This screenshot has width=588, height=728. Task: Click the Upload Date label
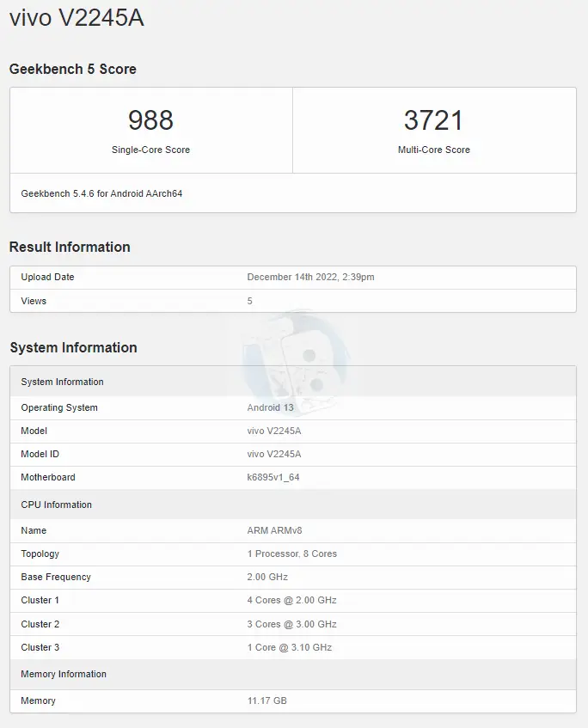(47, 277)
